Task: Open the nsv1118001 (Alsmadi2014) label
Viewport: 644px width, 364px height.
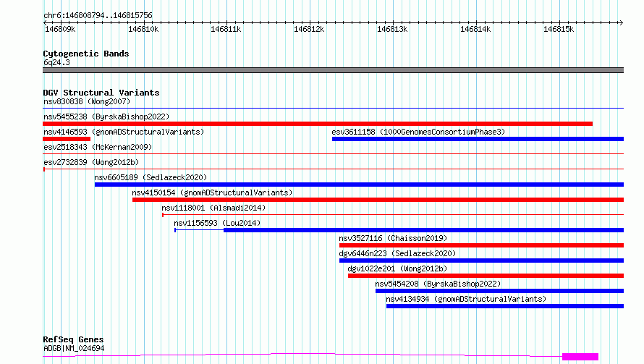Action: coord(213,208)
